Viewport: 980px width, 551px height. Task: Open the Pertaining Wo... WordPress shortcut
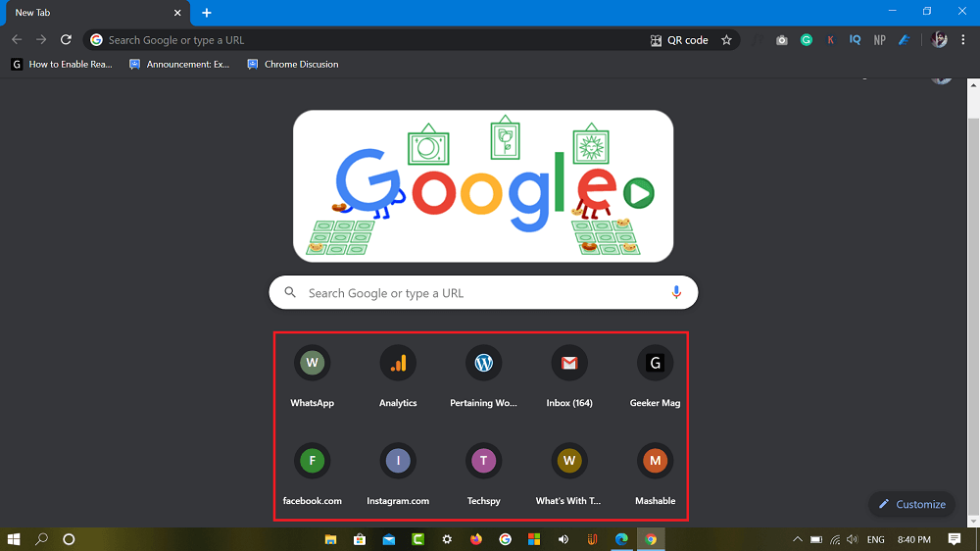(x=483, y=376)
